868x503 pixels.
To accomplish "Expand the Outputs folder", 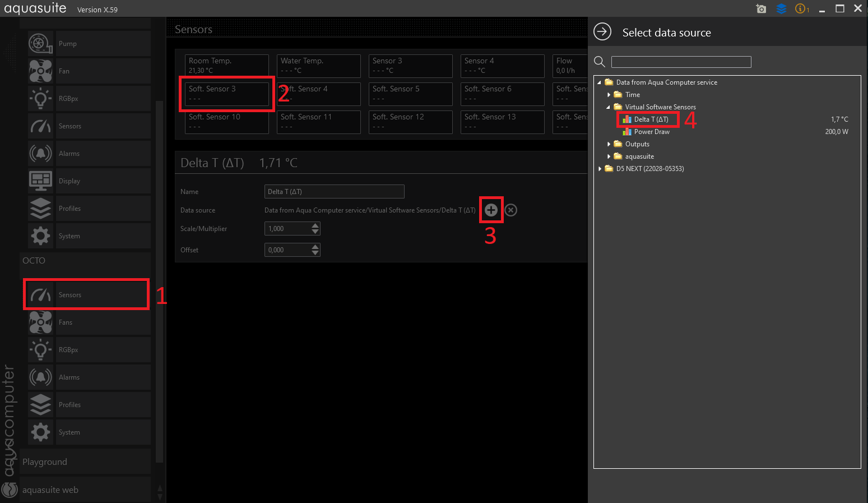I will pos(609,144).
